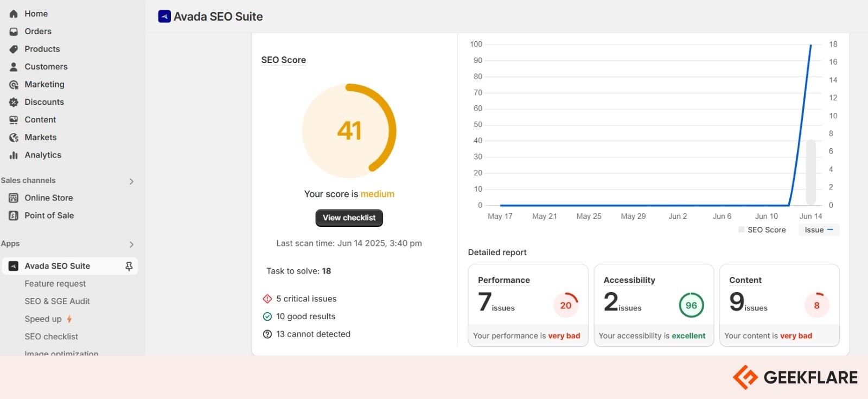Image resolution: width=868 pixels, height=399 pixels.
Task: Click the Products tag icon
Action: pyautogui.click(x=14, y=49)
